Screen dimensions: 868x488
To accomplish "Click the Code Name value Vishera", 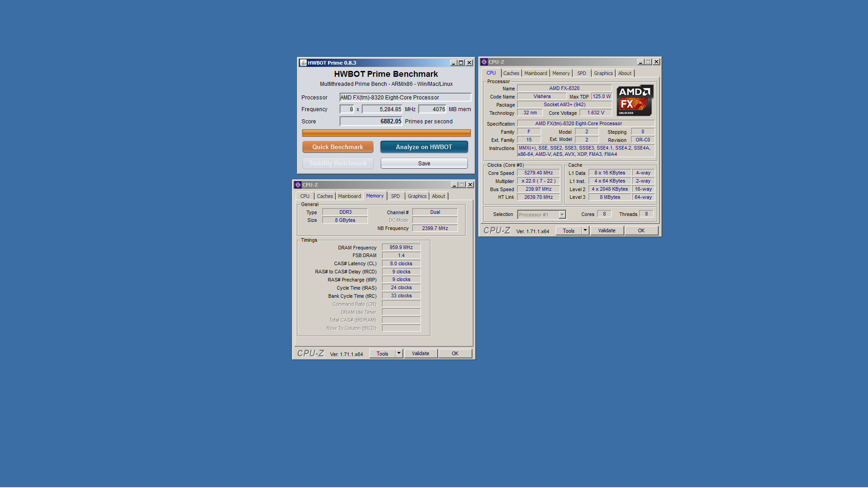I will point(542,97).
